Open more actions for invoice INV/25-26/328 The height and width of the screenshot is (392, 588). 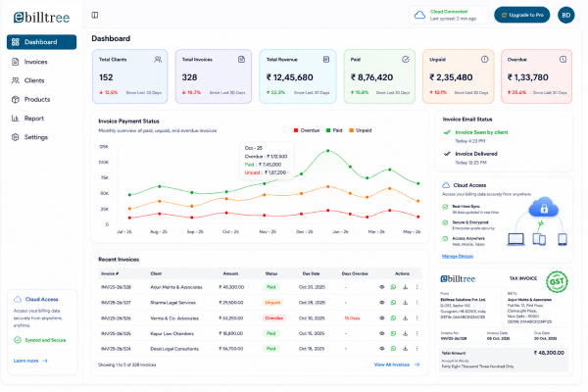417,287
